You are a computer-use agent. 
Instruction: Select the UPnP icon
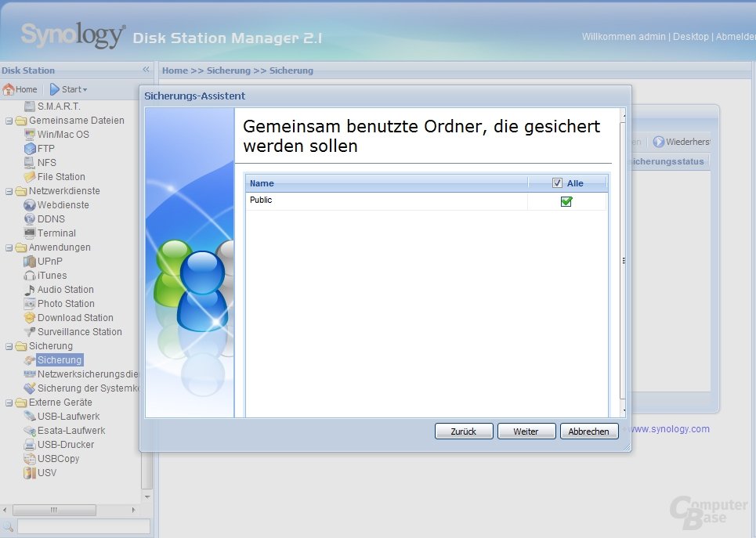click(30, 262)
